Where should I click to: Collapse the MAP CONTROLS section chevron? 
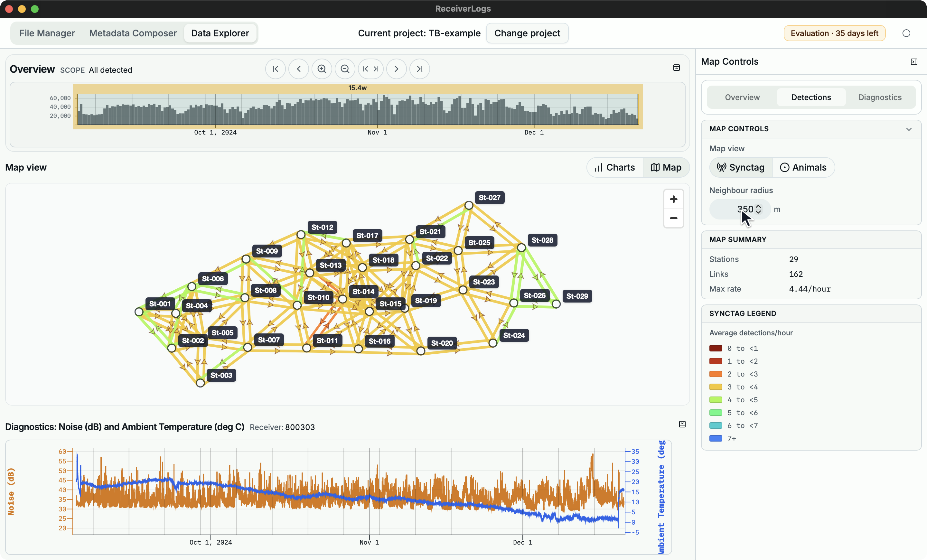909,129
